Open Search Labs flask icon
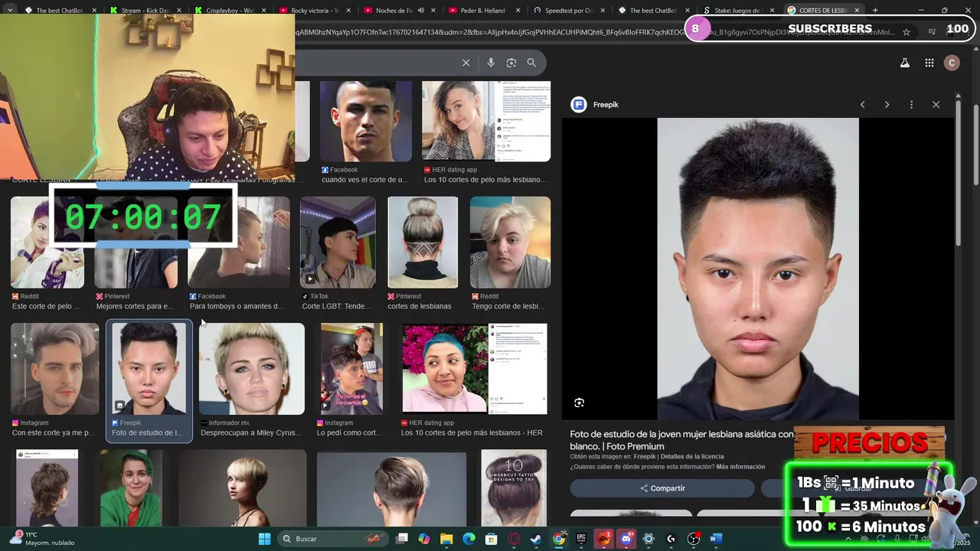 [x=905, y=63]
